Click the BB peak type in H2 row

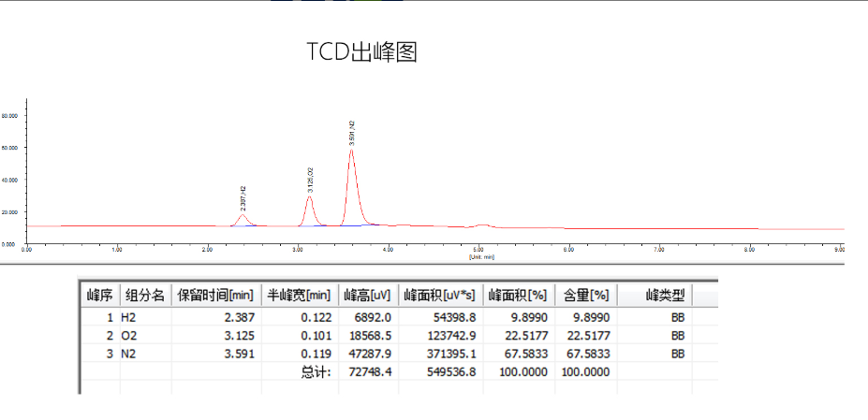[678, 318]
